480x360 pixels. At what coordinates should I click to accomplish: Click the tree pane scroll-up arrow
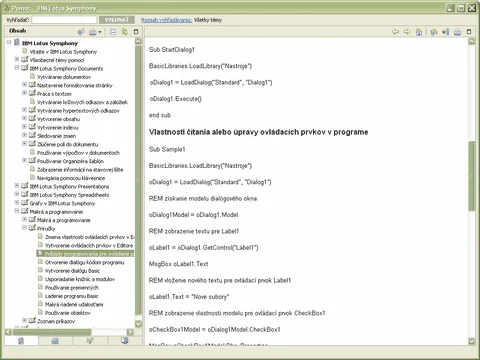pos(138,41)
